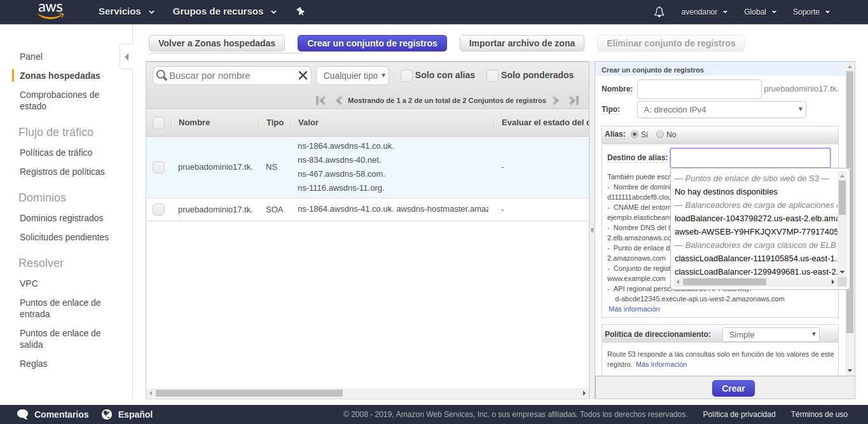Click the pushpin shortcut icon
868x424 pixels.
pyautogui.click(x=301, y=11)
